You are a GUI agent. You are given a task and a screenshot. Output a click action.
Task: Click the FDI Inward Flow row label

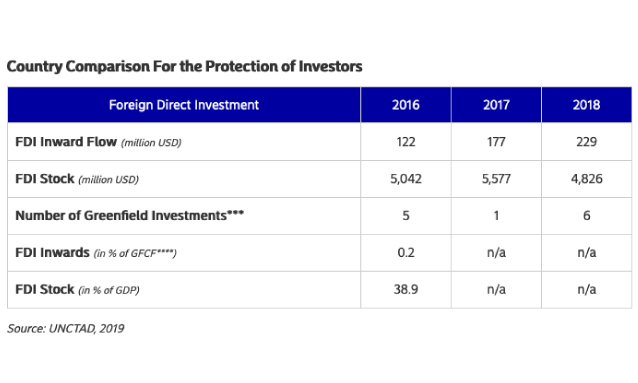point(98,142)
